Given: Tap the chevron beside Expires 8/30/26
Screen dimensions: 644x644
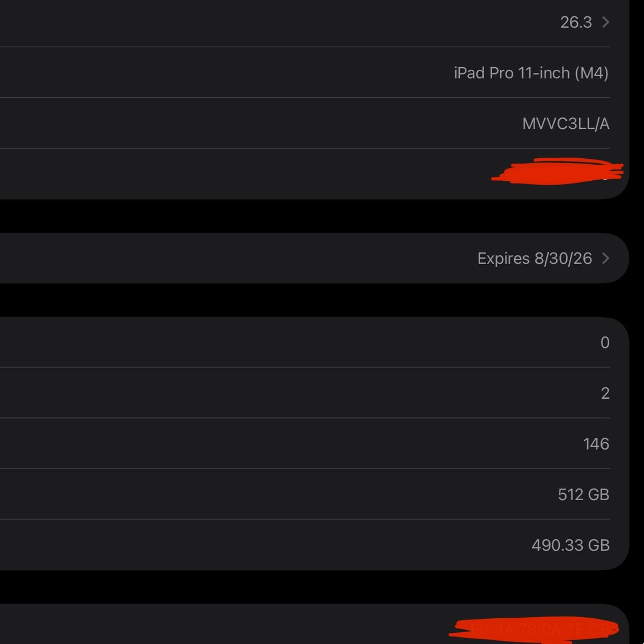Looking at the screenshot, I should coord(605,259).
